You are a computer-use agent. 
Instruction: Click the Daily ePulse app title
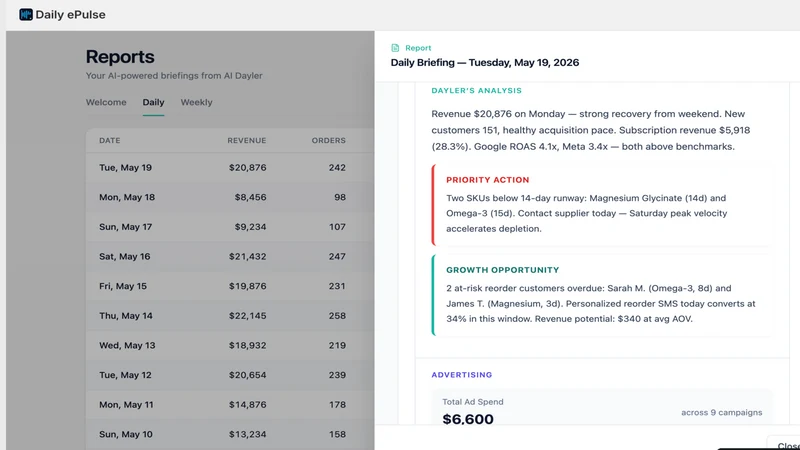pyautogui.click(x=70, y=14)
